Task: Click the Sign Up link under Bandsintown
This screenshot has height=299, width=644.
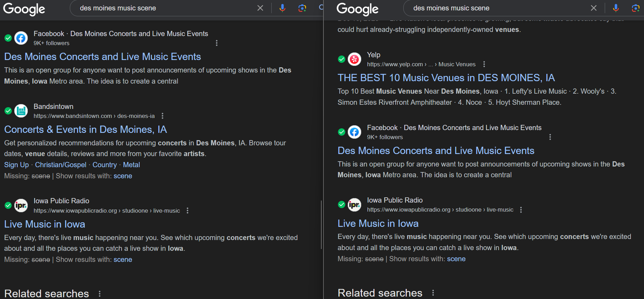Action: [16, 165]
